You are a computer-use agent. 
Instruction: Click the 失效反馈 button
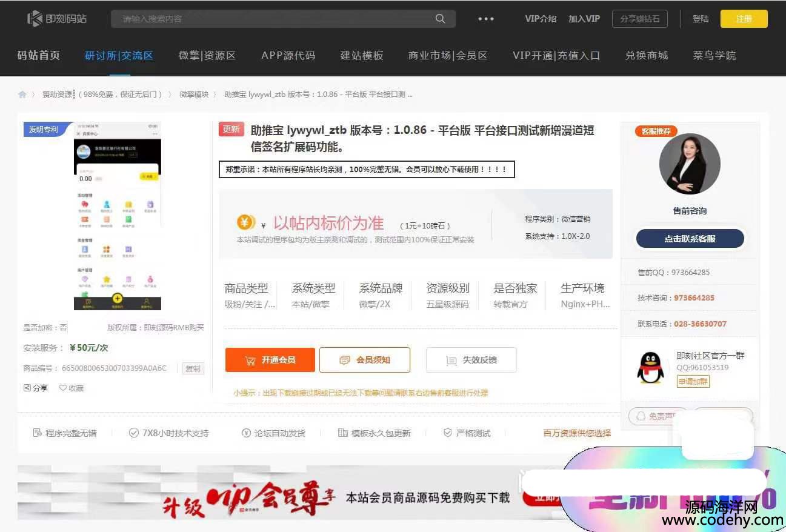pyautogui.click(x=471, y=360)
